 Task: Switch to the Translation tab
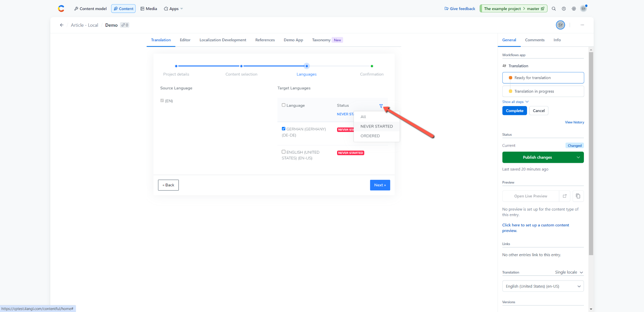click(x=161, y=40)
